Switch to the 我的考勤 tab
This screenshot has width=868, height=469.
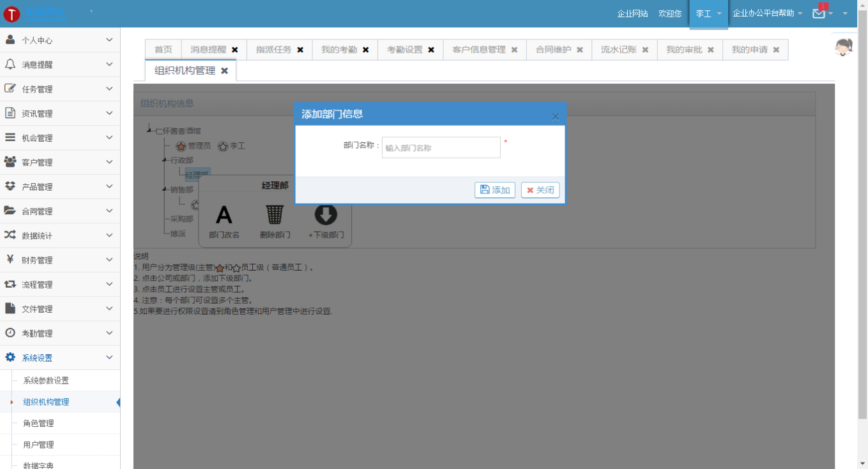339,50
